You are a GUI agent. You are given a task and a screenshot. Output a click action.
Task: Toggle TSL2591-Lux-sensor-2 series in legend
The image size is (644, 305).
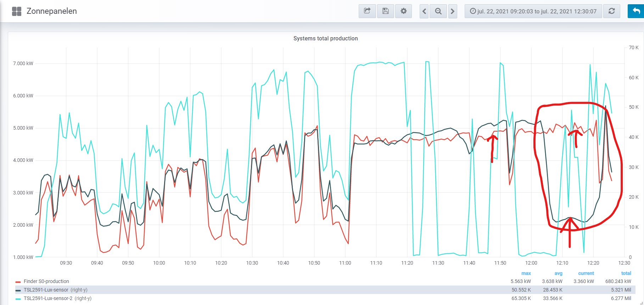click(48, 298)
